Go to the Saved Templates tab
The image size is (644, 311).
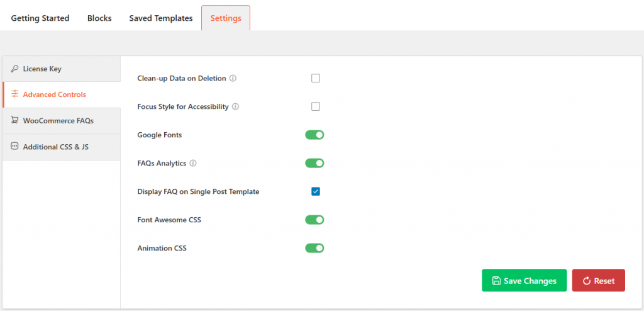[161, 18]
